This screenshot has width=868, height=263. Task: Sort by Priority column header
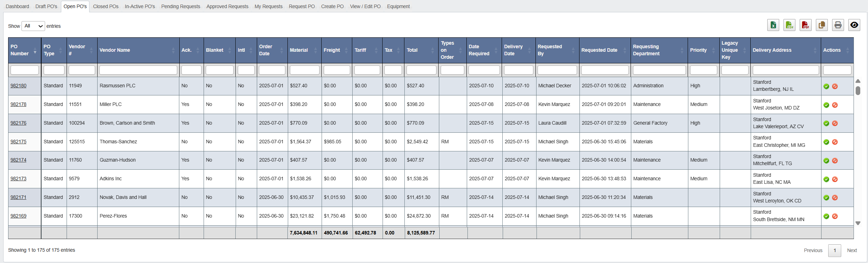[703, 50]
